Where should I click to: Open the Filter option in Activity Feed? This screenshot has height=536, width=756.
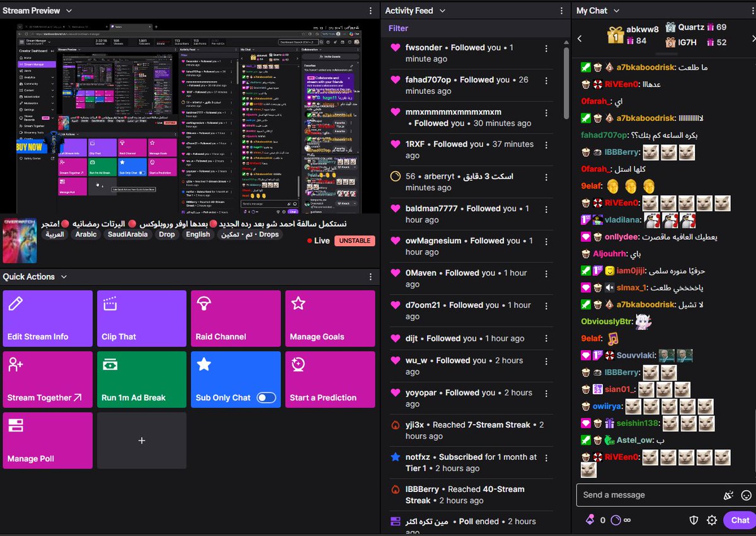[x=398, y=28]
